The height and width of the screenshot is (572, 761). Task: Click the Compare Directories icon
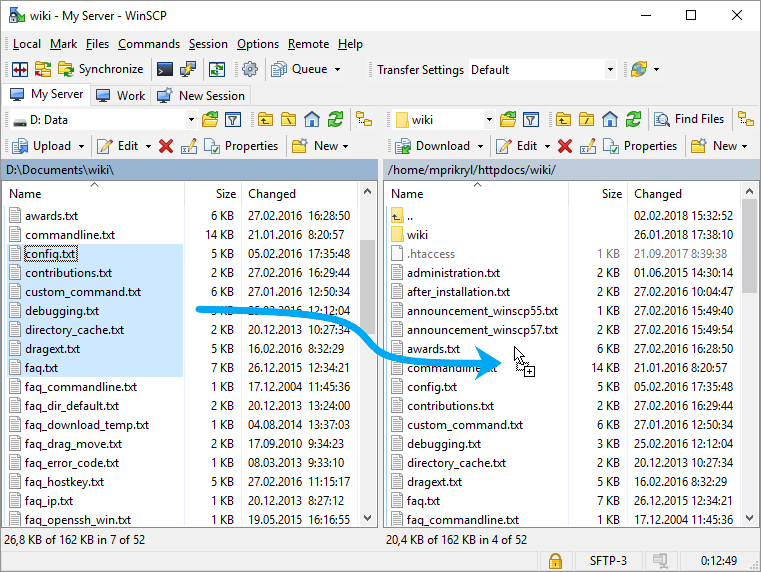[19, 70]
